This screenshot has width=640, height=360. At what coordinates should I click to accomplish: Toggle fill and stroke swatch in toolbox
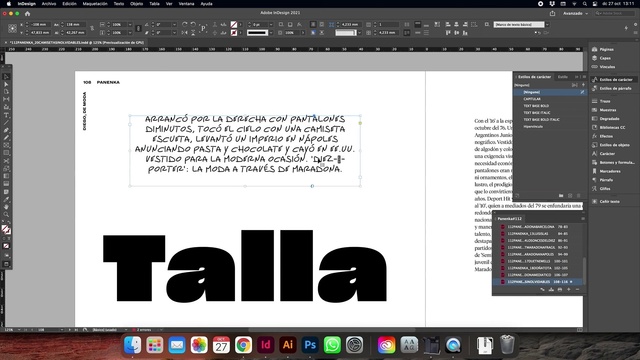tap(6, 230)
